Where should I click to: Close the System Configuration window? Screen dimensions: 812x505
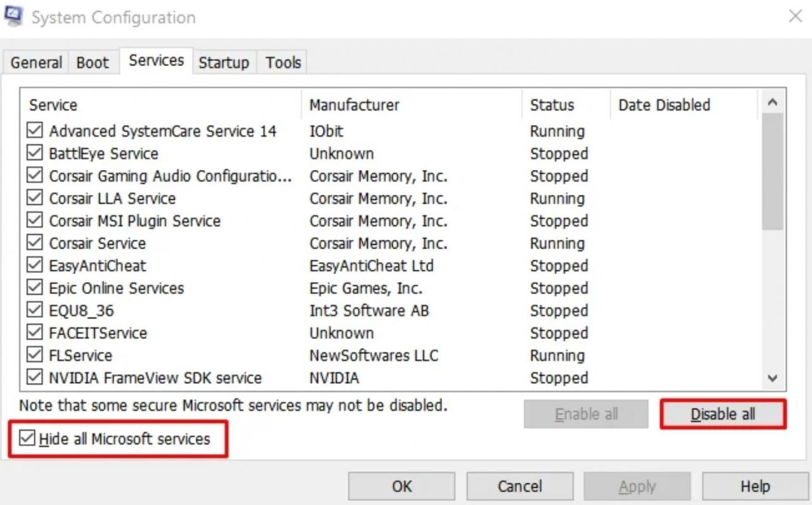click(795, 16)
